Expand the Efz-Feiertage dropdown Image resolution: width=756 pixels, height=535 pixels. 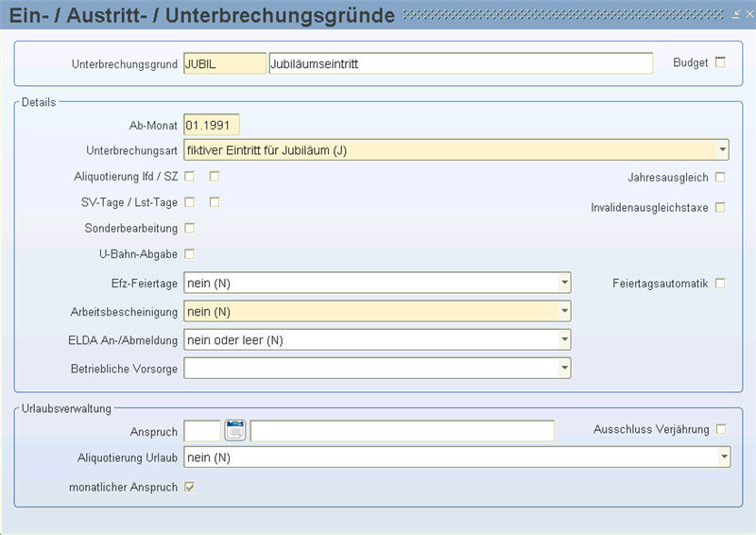(x=564, y=283)
